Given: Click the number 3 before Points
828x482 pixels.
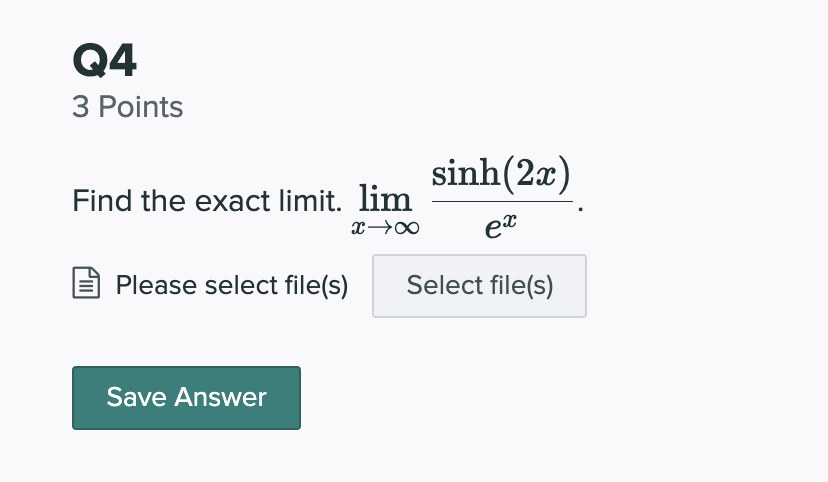Looking at the screenshot, I should pos(81,107).
